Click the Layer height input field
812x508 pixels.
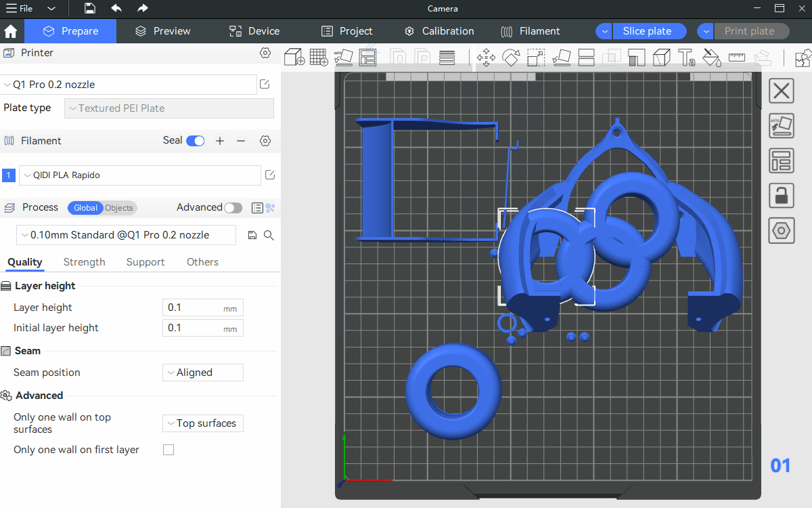coord(194,308)
